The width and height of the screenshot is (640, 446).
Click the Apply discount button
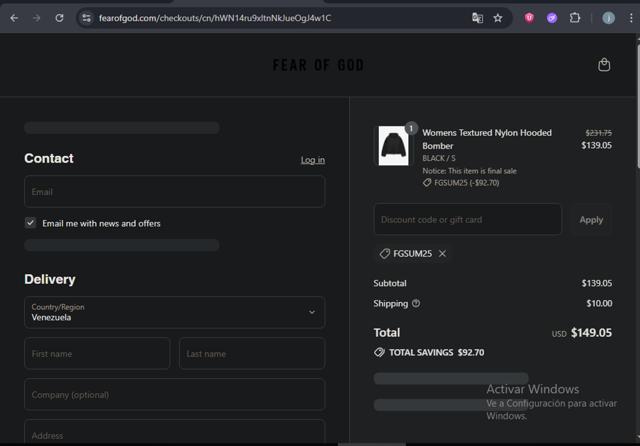coord(591,220)
